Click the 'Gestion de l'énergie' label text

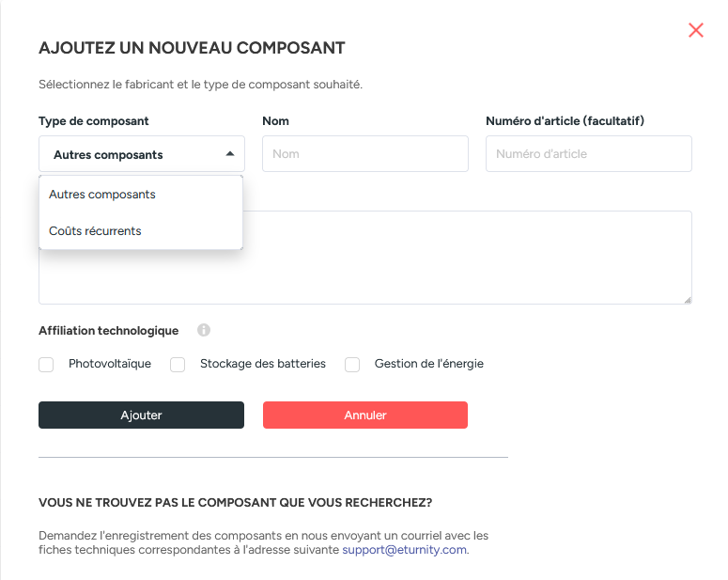tap(428, 364)
